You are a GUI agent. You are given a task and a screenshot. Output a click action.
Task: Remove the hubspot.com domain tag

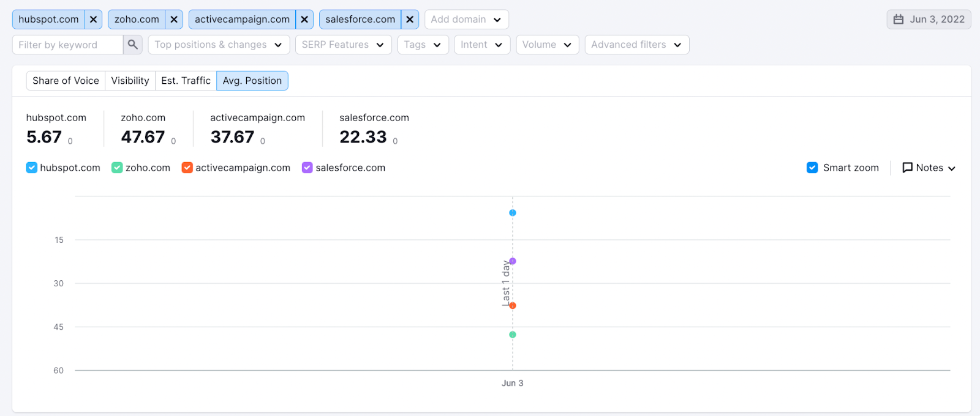coord(93,20)
